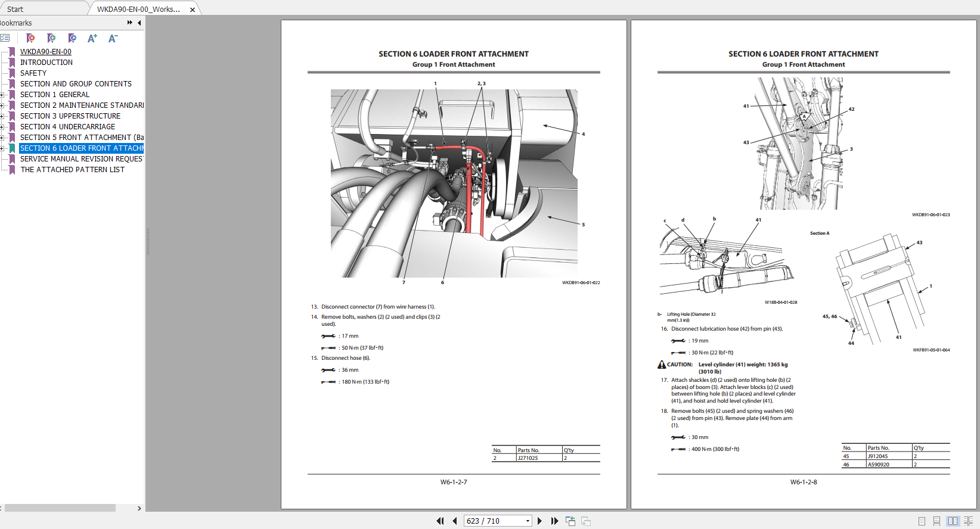Click the bookmarks scrollbar right arrow
The image size is (980, 529).
(139, 508)
